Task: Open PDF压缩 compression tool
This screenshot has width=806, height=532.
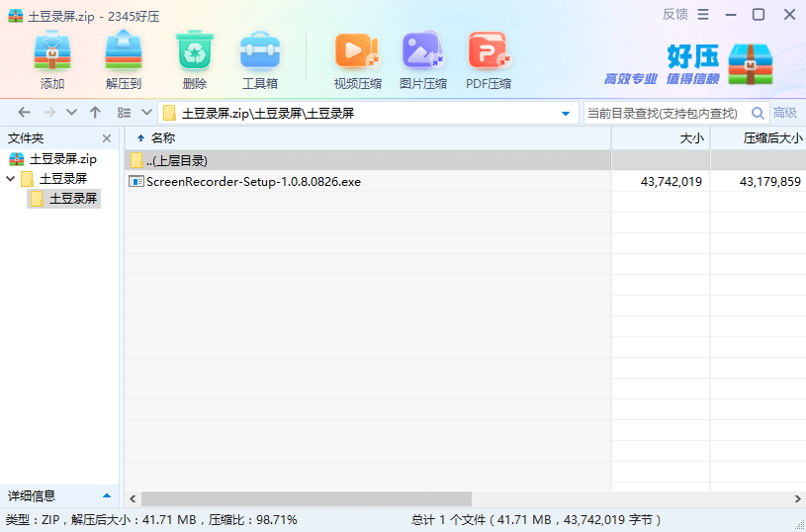Action: [x=489, y=60]
